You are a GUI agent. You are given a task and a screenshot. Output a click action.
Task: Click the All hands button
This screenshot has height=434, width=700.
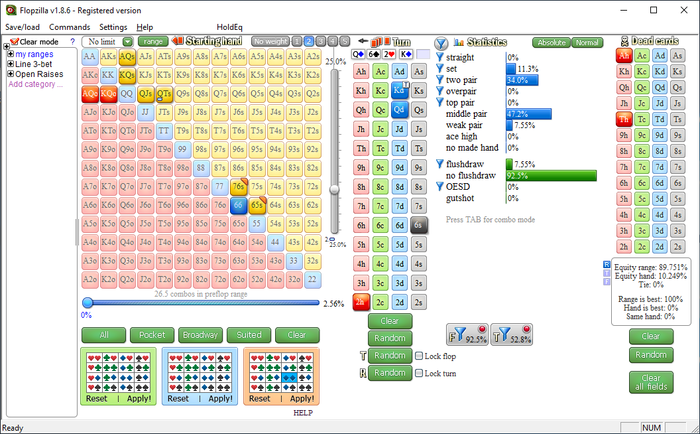point(104,335)
